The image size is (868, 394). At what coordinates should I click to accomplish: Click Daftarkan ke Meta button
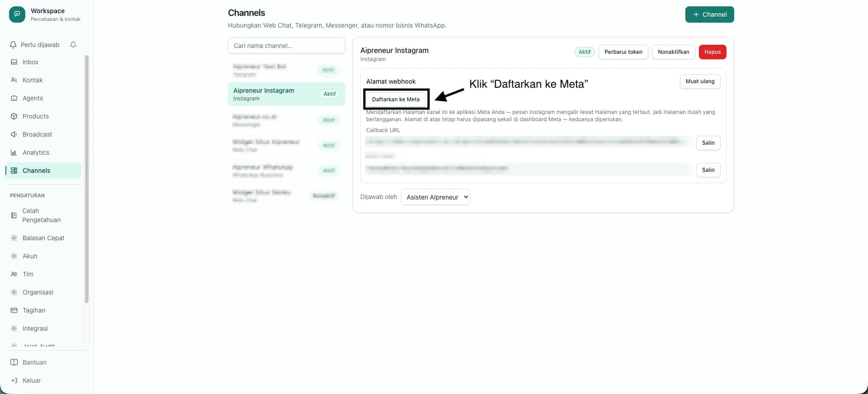[396, 99]
